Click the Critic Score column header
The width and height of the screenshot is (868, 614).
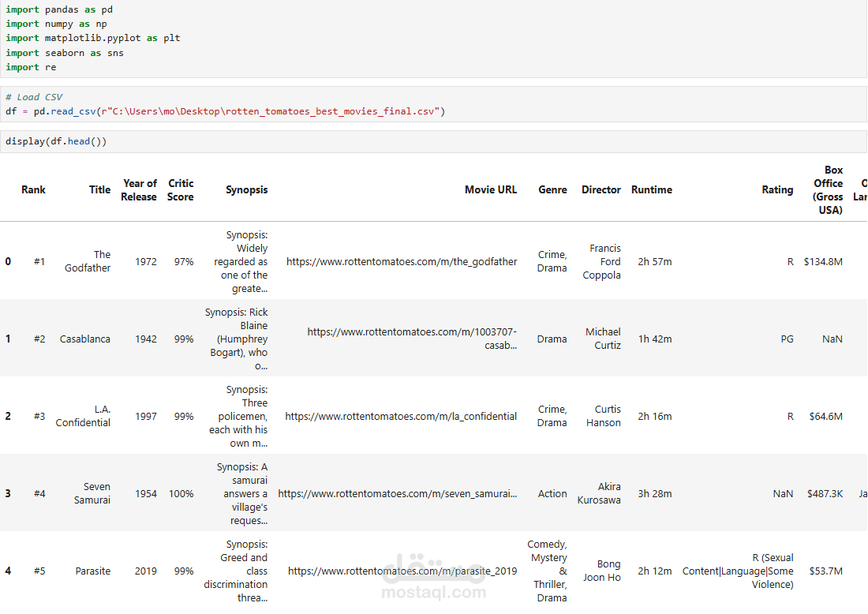(x=181, y=190)
